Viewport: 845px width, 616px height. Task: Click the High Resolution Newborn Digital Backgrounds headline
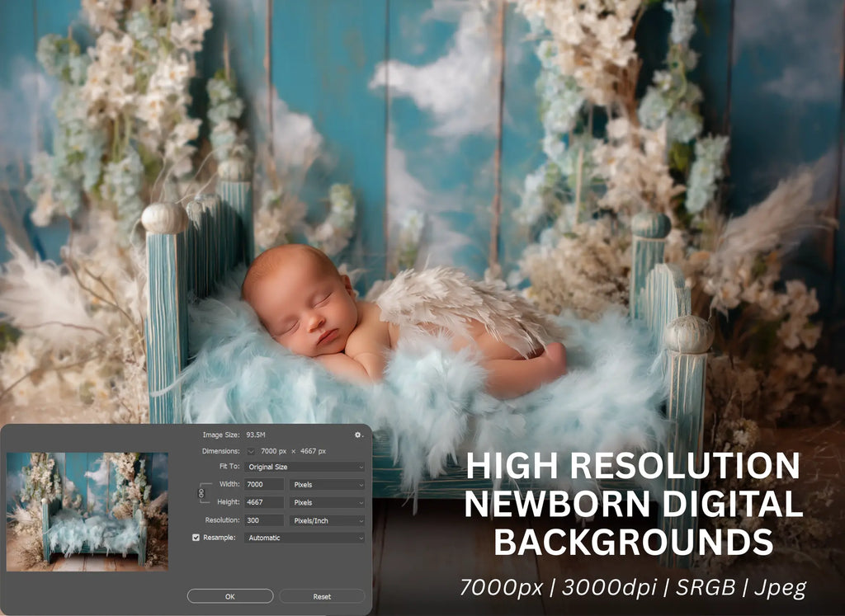(x=633, y=504)
